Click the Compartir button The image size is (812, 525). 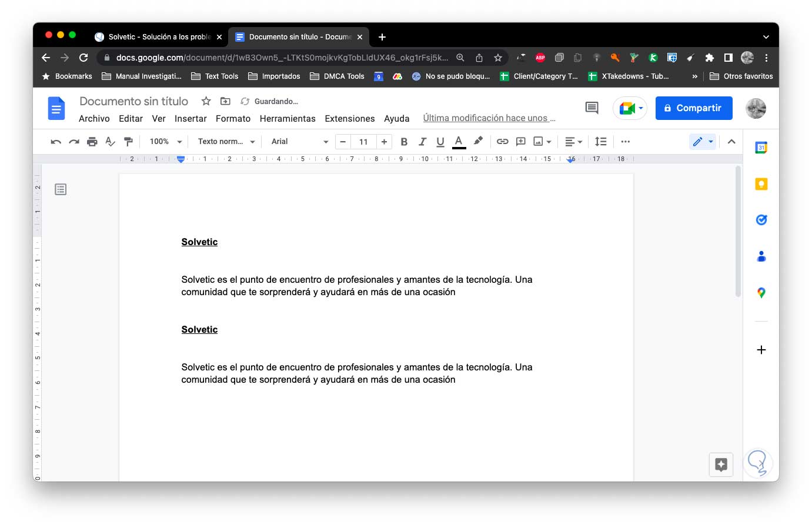694,108
